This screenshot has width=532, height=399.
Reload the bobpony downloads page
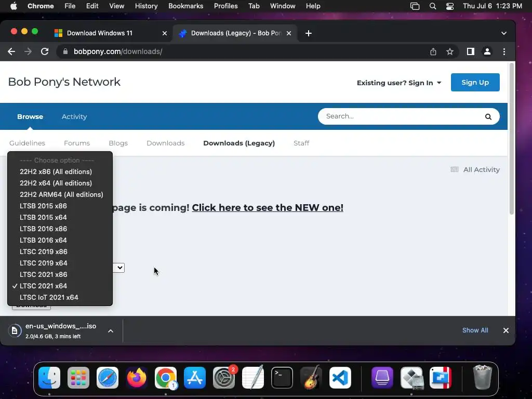pos(45,51)
